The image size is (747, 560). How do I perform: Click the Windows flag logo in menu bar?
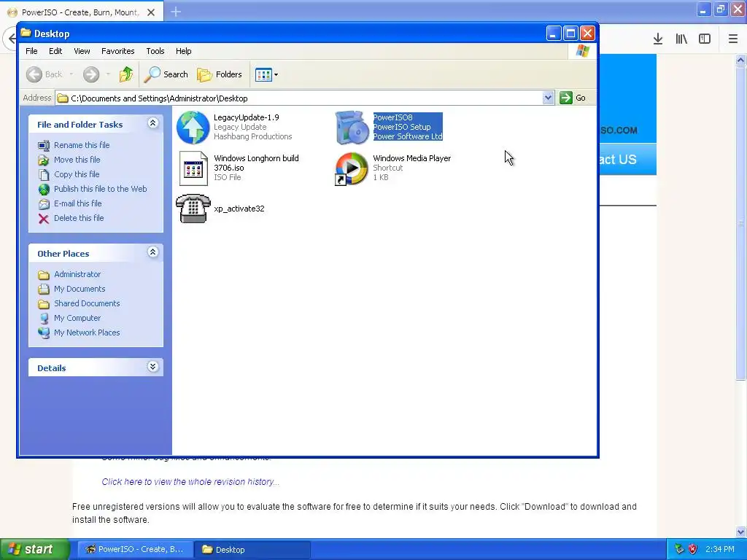tap(582, 51)
